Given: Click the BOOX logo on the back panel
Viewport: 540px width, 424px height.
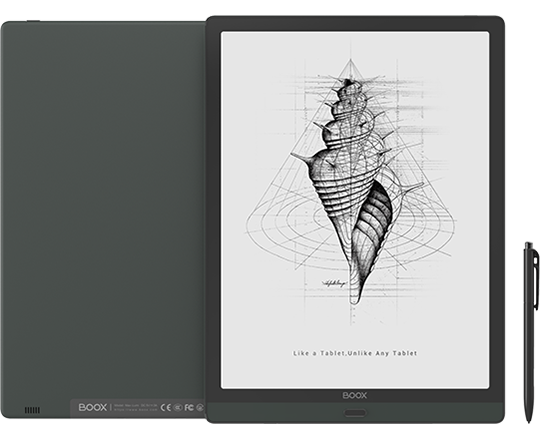Looking at the screenshot, I should [x=93, y=407].
